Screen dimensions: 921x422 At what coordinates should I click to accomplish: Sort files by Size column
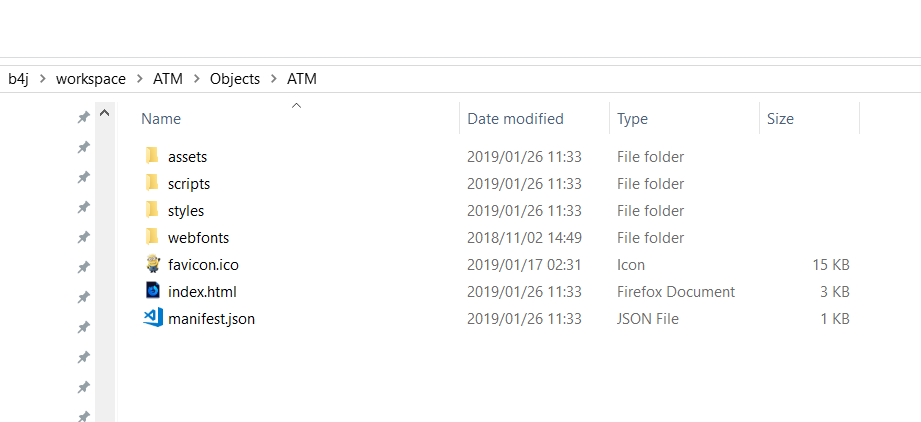pos(780,119)
